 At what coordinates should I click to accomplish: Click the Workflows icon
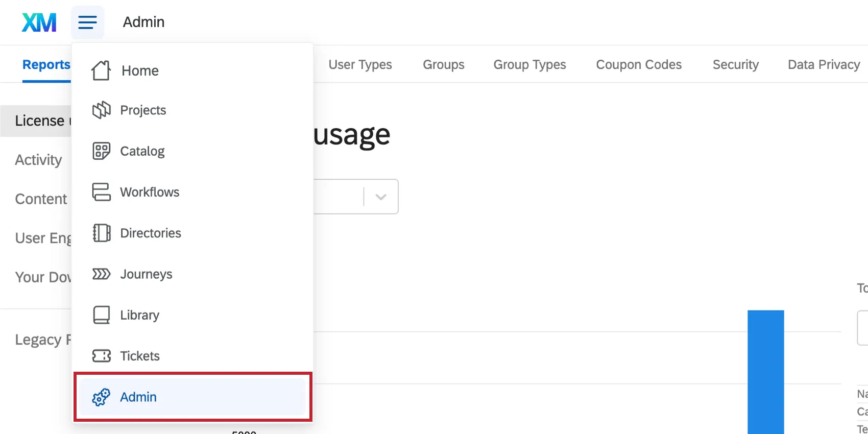[x=101, y=192]
